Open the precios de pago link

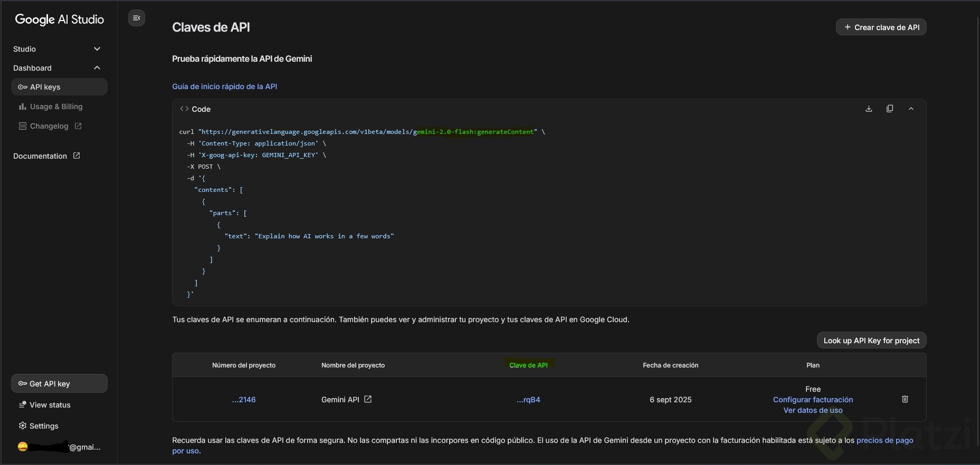pyautogui.click(x=884, y=440)
